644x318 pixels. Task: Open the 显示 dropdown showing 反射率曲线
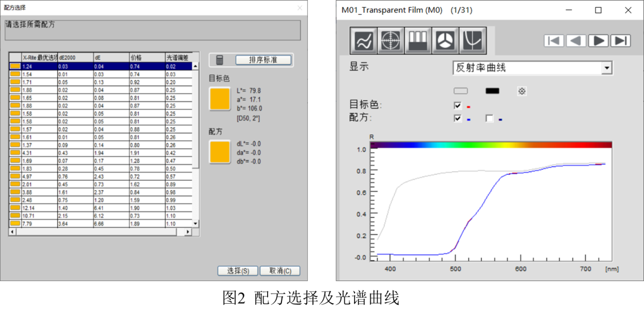click(532, 67)
